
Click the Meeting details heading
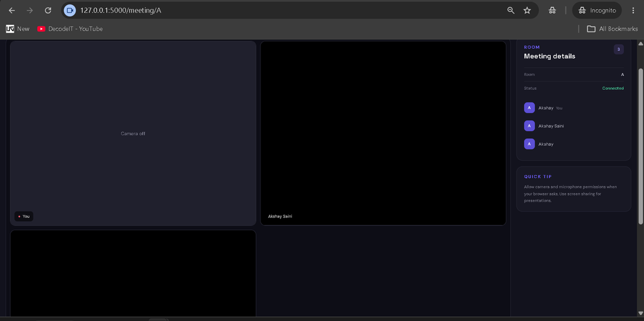tap(550, 57)
